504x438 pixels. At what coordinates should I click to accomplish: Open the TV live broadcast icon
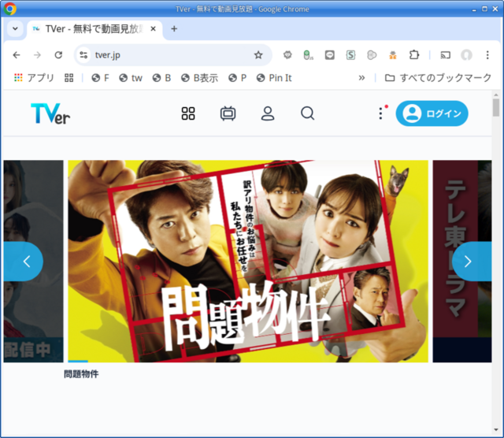click(228, 113)
